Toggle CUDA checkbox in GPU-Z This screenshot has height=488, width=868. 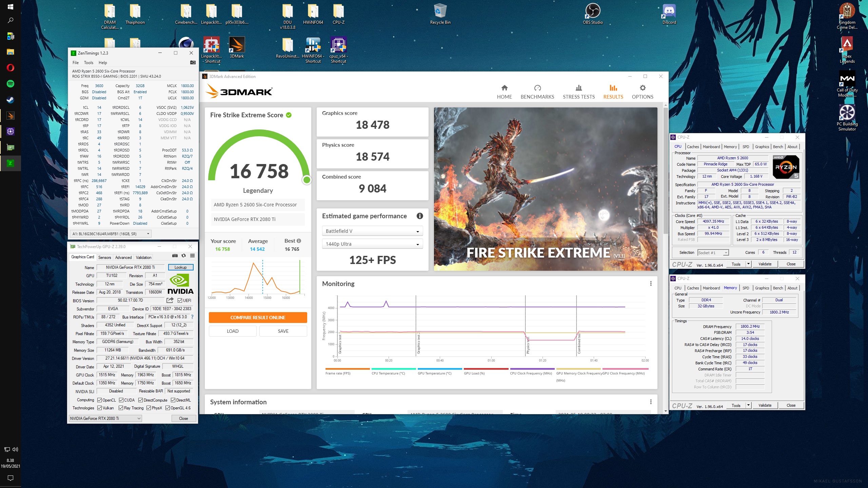[121, 400]
